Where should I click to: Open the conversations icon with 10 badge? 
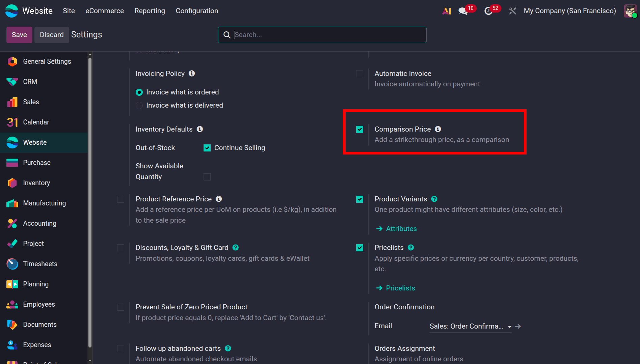pos(463,11)
